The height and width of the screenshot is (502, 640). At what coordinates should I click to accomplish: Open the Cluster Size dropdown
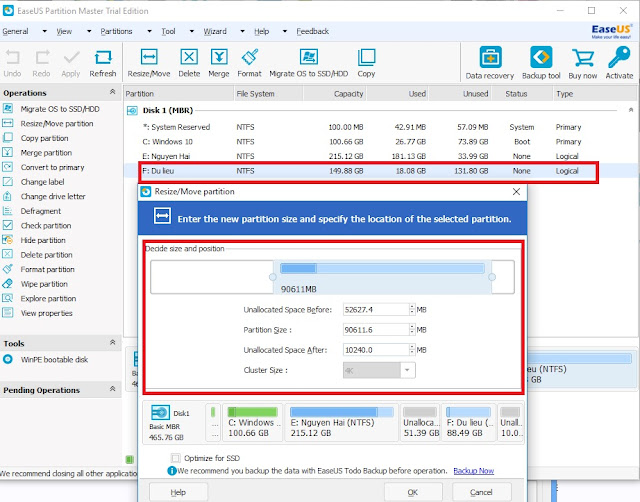click(407, 370)
